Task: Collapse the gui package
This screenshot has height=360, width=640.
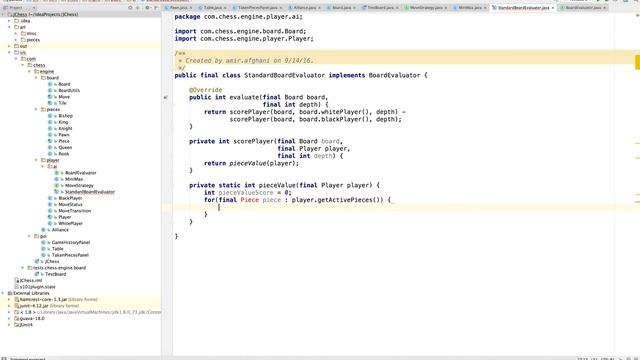Action: tap(29, 236)
